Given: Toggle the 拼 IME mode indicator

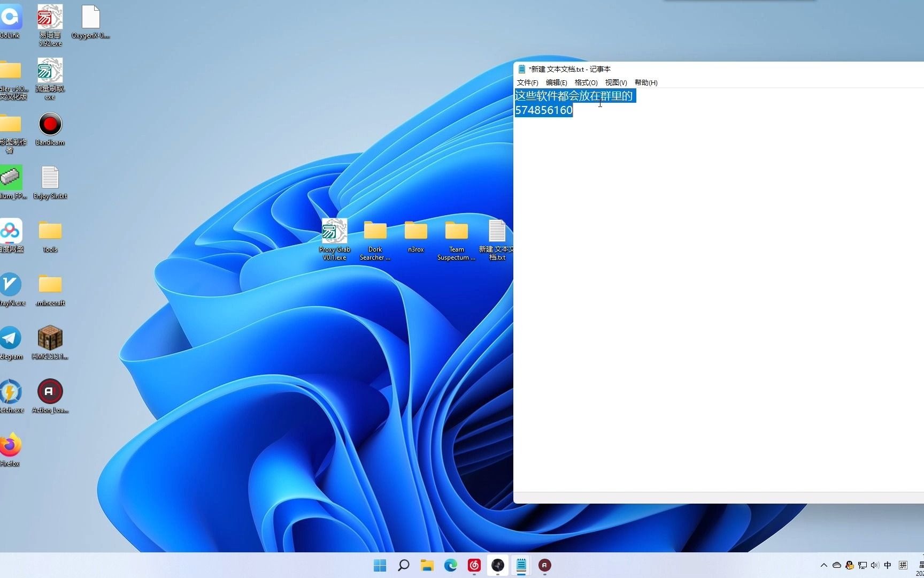Looking at the screenshot, I should click(903, 565).
